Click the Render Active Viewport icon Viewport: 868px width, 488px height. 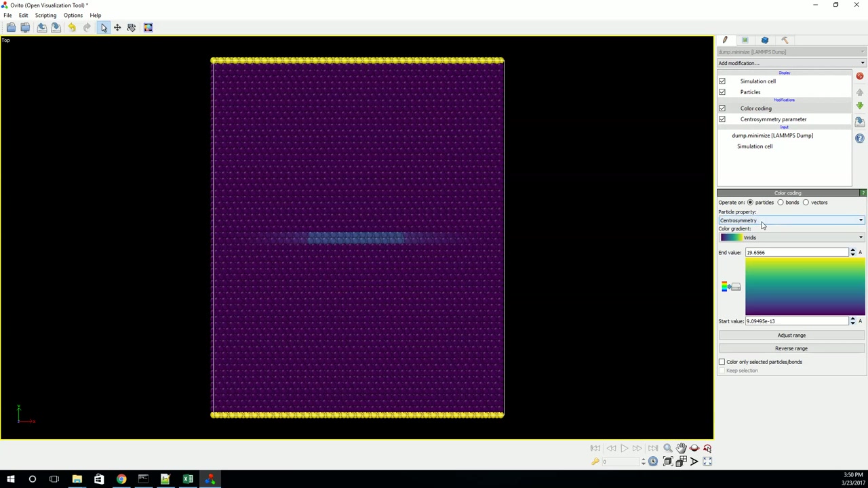click(148, 28)
